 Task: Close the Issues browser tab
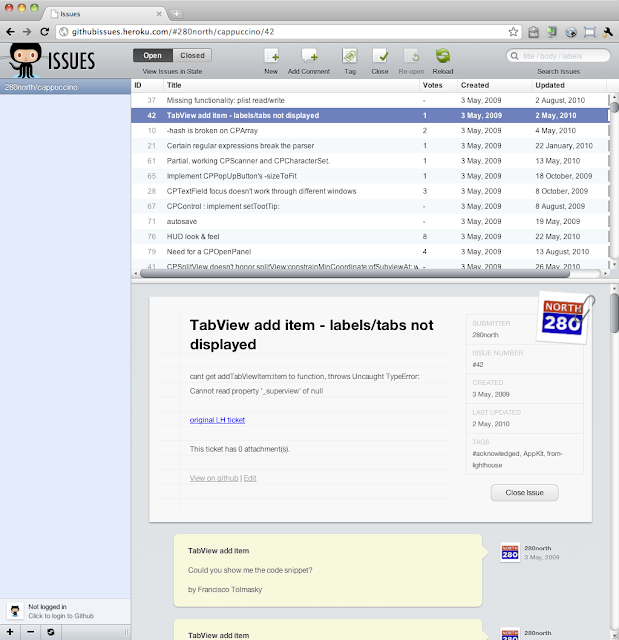[x=159, y=14]
